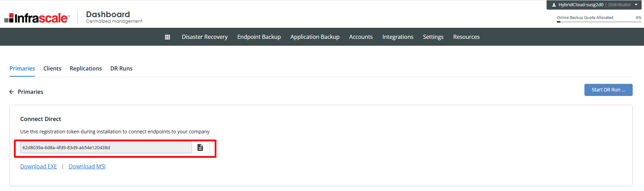
Task: Click the back arrow beside Primaries
Action: (x=11, y=92)
